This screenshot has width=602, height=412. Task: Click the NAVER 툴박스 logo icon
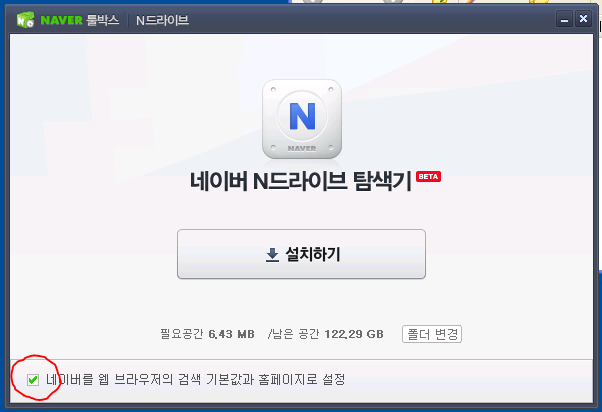point(26,20)
